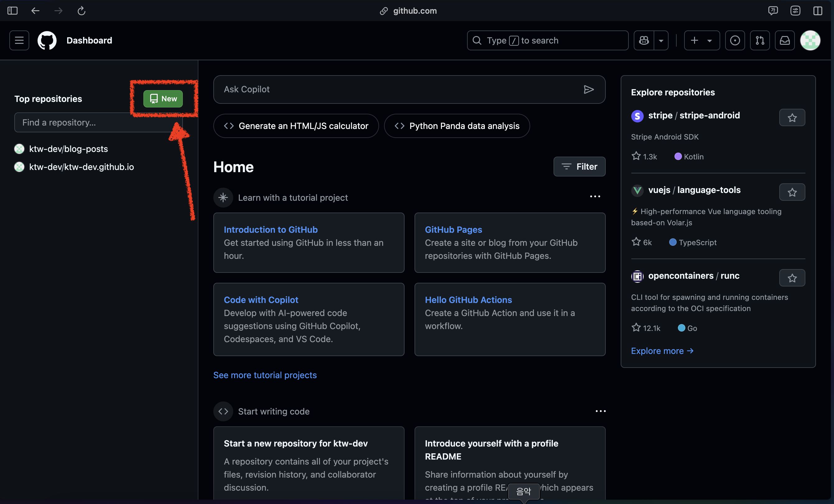Open stripe-android repository link
Screen dimensions: 834x504
tap(709, 115)
